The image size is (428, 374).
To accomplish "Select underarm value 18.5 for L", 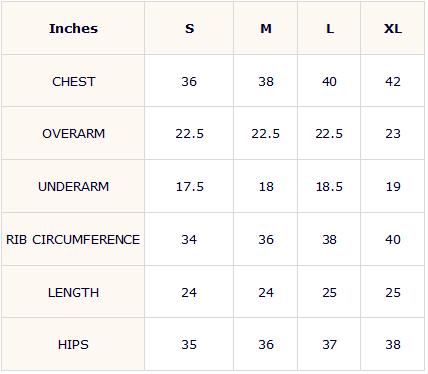I will pyautogui.click(x=329, y=186).
